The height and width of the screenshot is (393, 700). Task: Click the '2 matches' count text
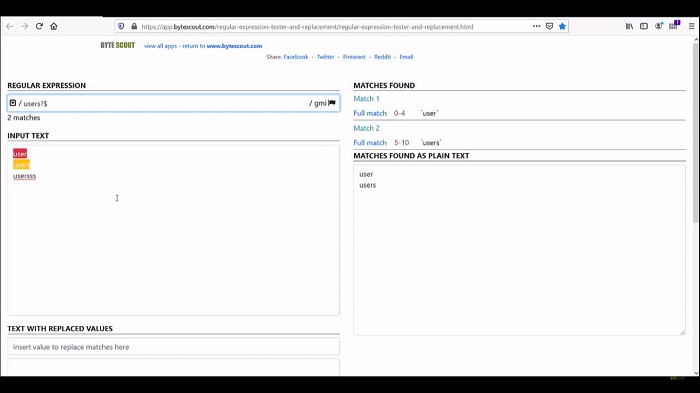[x=24, y=118]
